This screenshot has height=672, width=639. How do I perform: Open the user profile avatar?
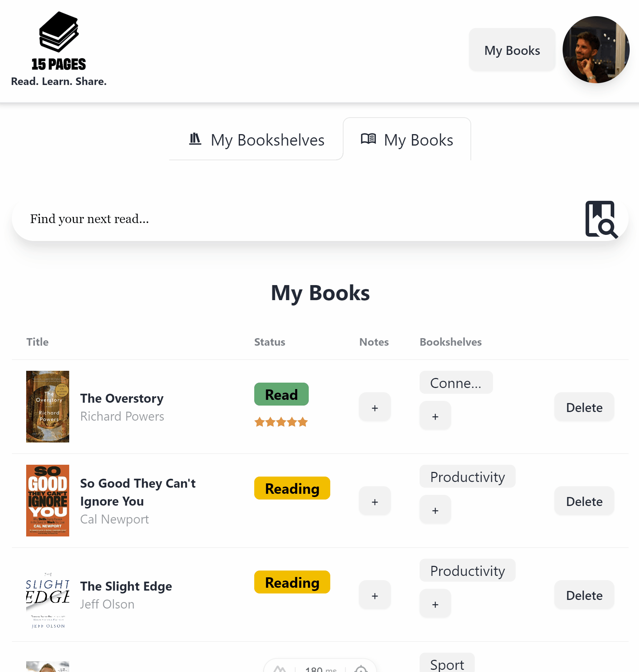tap(596, 49)
